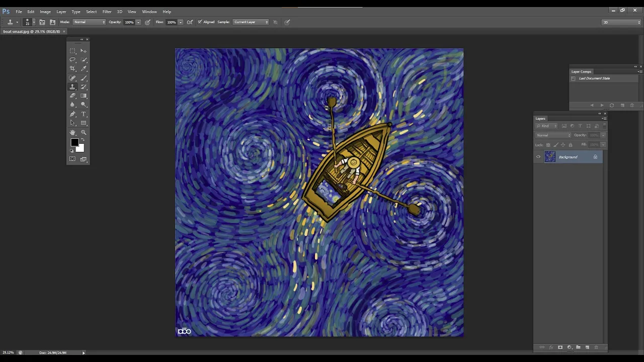Open the Window menu
Viewport: 644px width, 362px height.
(x=149, y=12)
